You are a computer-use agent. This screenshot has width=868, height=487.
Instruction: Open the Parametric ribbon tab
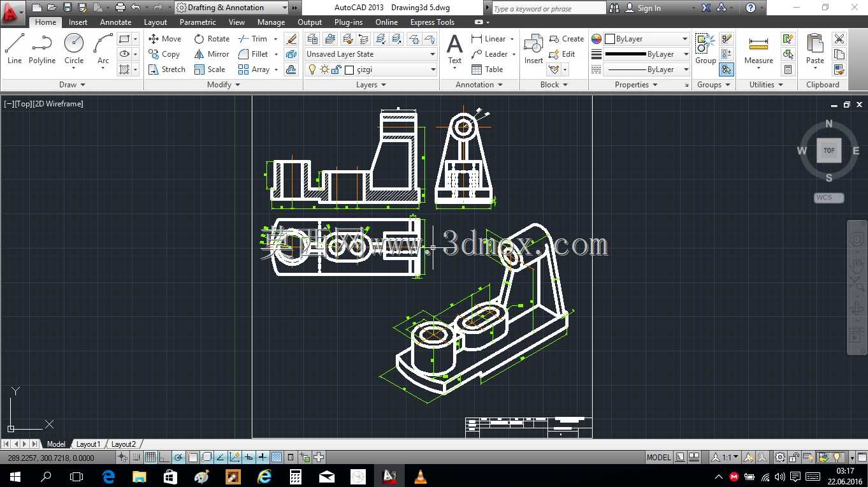tap(198, 22)
